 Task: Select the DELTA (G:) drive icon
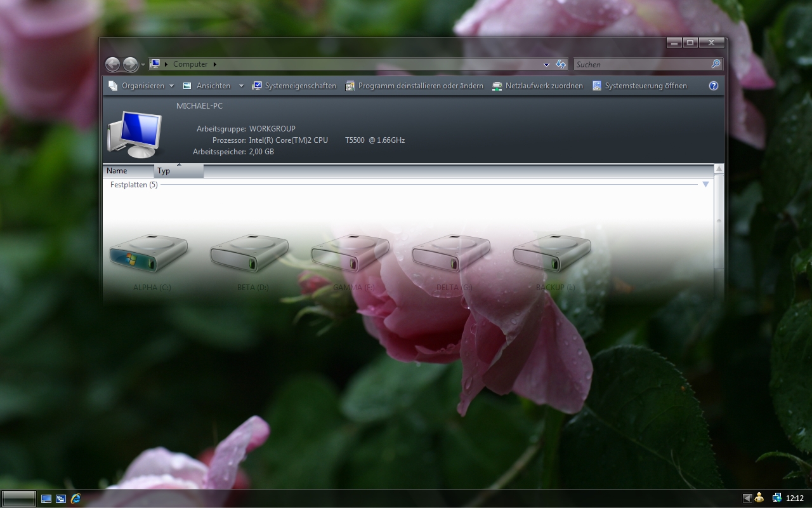[452, 253]
